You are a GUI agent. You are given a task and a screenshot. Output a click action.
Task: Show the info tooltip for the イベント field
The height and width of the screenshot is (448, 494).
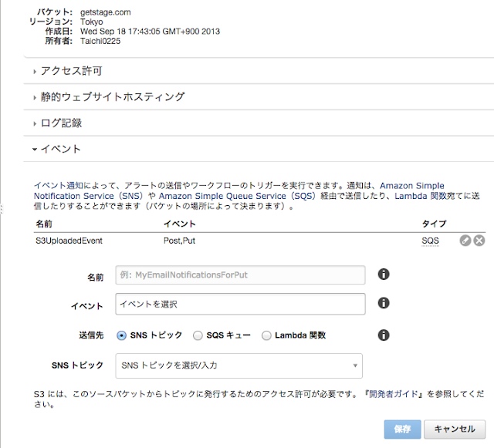(x=384, y=303)
